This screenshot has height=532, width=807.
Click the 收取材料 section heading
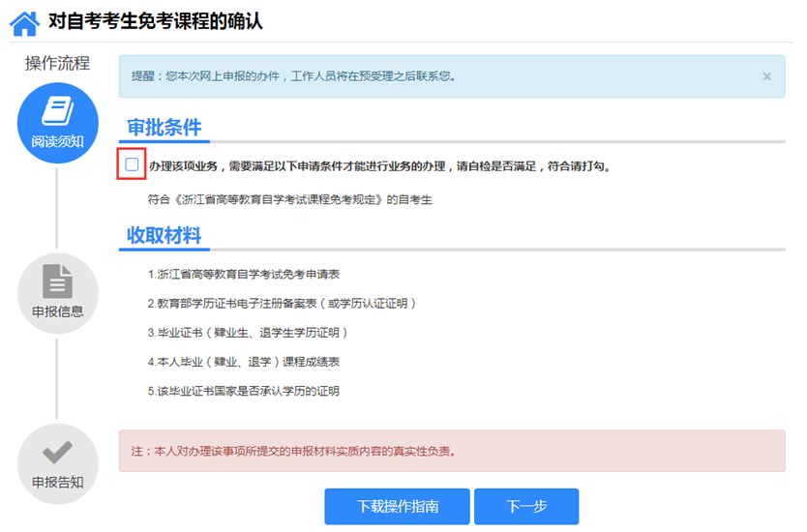[164, 236]
